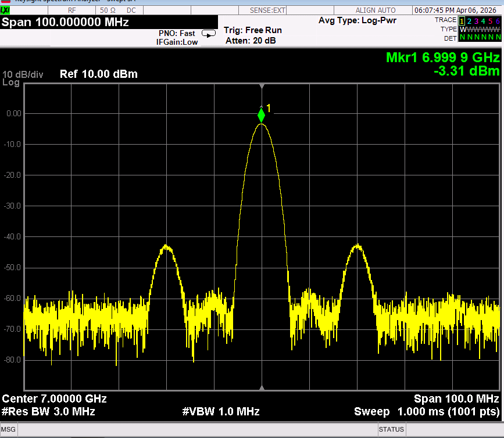
Task: Click the STATUS bar label
Action: (391, 429)
